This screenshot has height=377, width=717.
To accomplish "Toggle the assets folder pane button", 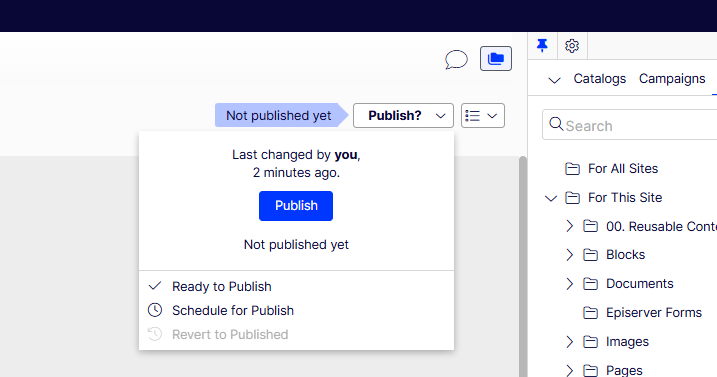I will pos(496,59).
